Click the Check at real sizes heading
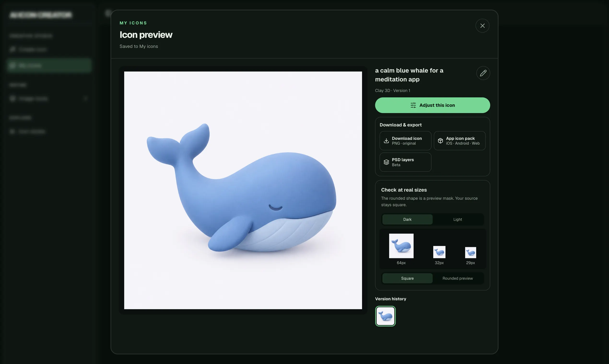The height and width of the screenshot is (364, 609). click(x=404, y=190)
